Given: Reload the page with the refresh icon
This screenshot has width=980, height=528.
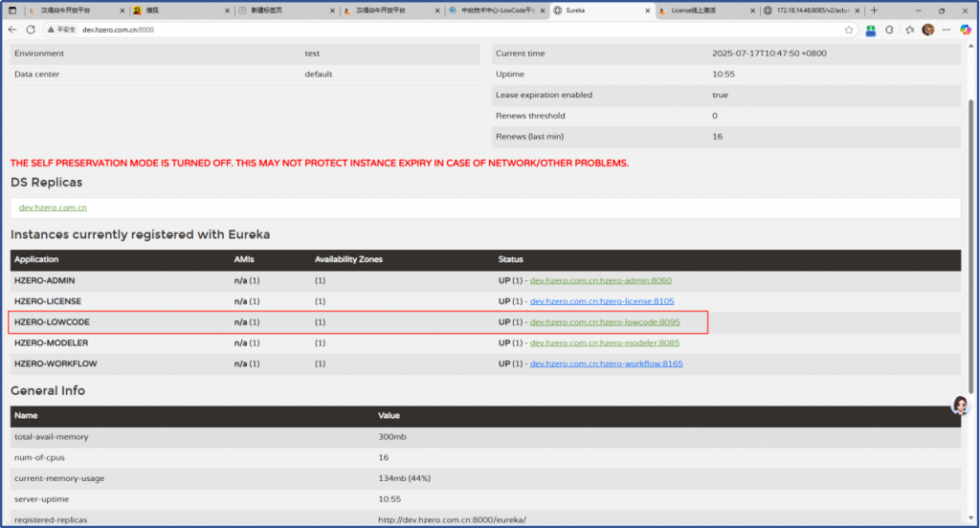Looking at the screenshot, I should (31, 30).
